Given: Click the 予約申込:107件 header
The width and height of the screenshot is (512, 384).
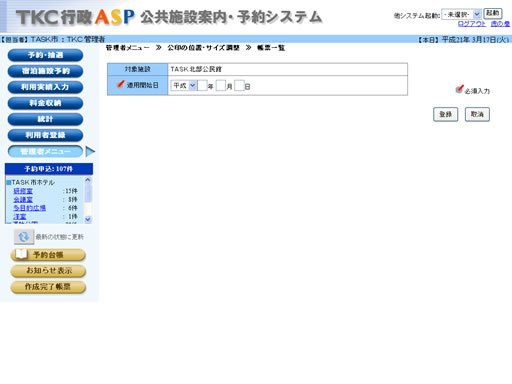Looking at the screenshot, I should [49, 169].
